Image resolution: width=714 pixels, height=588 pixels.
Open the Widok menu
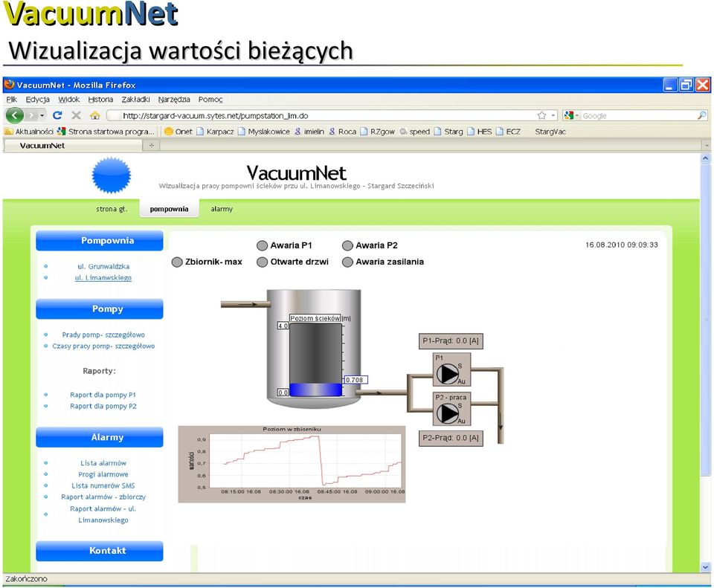(68, 99)
